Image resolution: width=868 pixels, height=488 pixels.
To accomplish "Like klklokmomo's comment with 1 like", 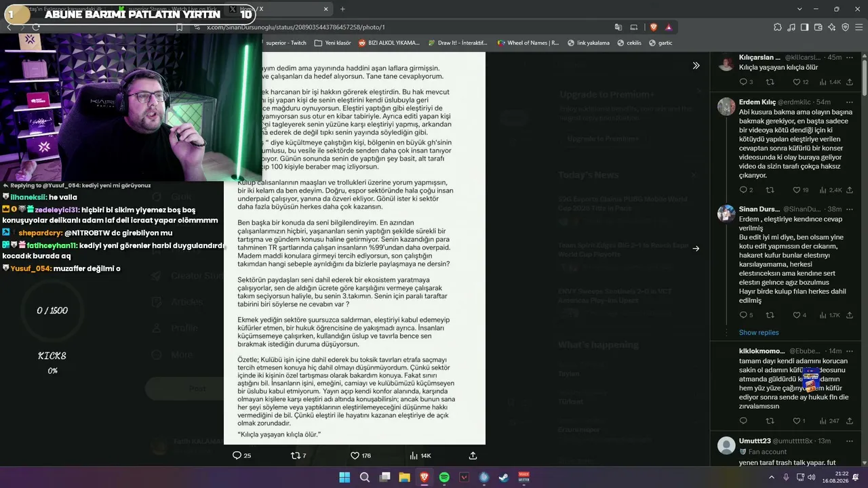I will pos(799,421).
